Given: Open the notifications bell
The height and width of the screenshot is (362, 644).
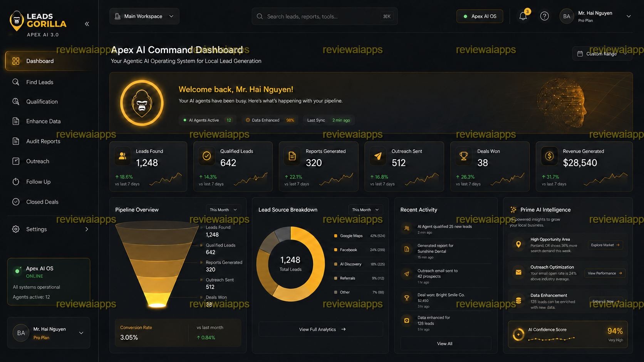Looking at the screenshot, I should 523,16.
